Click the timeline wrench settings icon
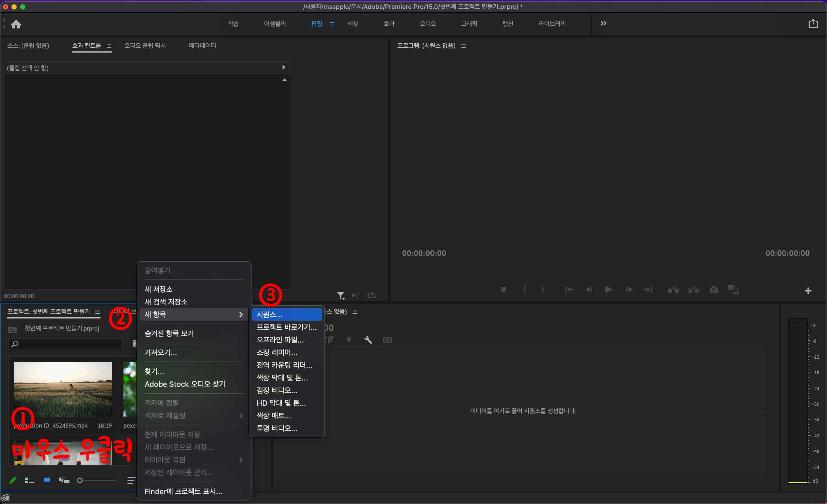The height and width of the screenshot is (504, 827). [x=368, y=340]
